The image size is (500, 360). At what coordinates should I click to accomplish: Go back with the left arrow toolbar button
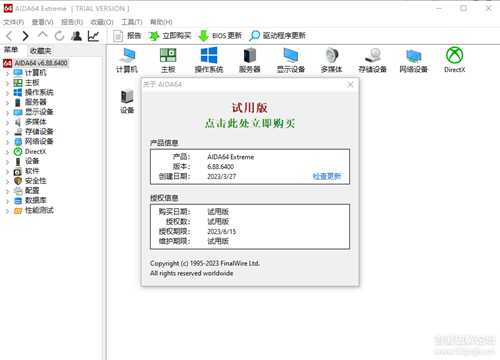(9, 36)
